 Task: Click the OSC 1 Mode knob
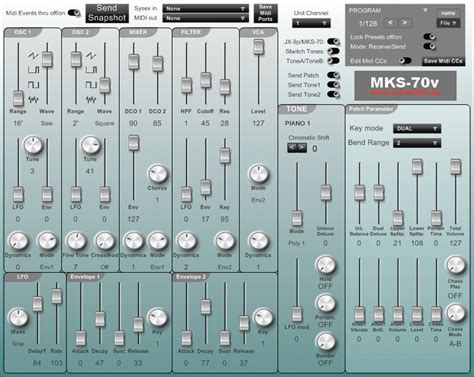click(x=47, y=241)
